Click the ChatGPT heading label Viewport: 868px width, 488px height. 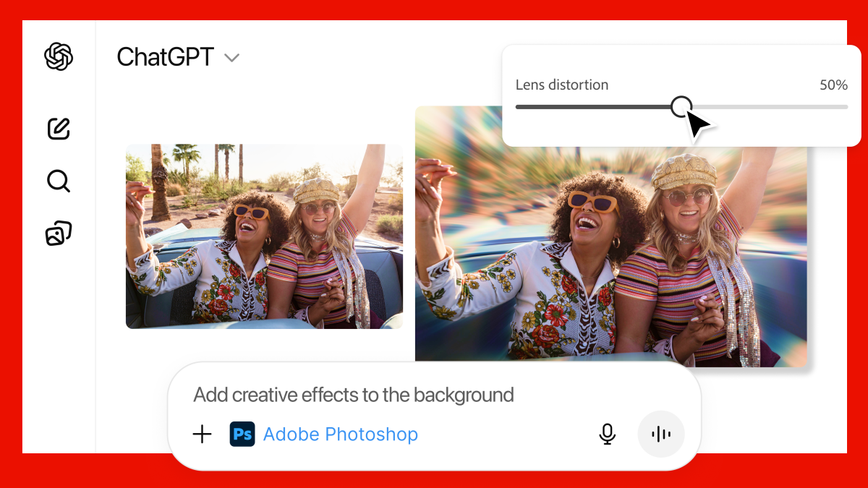pos(165,56)
